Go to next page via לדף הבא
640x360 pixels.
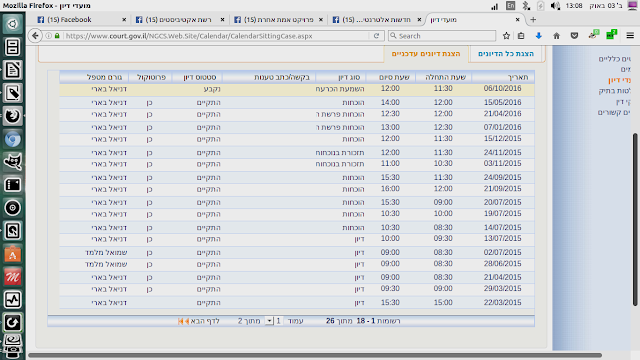[x=205, y=321]
